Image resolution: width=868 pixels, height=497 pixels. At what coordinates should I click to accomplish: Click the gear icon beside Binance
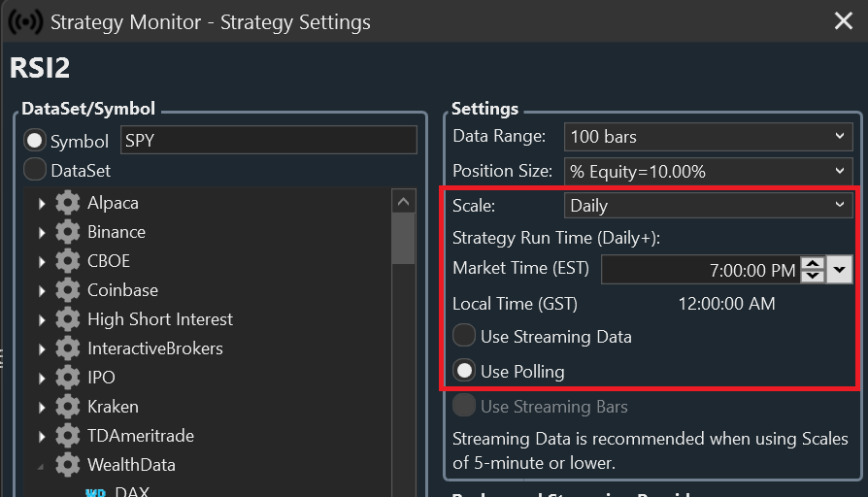coord(67,232)
